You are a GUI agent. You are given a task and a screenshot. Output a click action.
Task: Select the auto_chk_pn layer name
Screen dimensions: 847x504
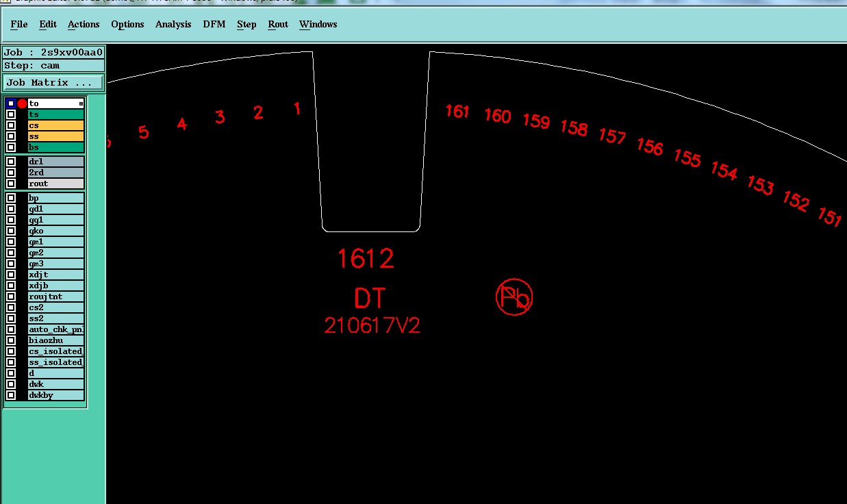55,329
